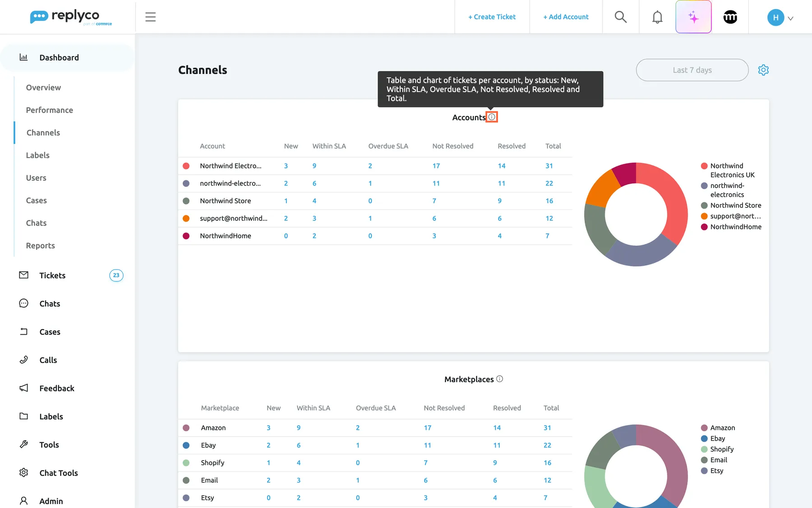Viewport: 812px width, 508px height.
Task: Open the channels settings gear icon
Action: point(763,70)
